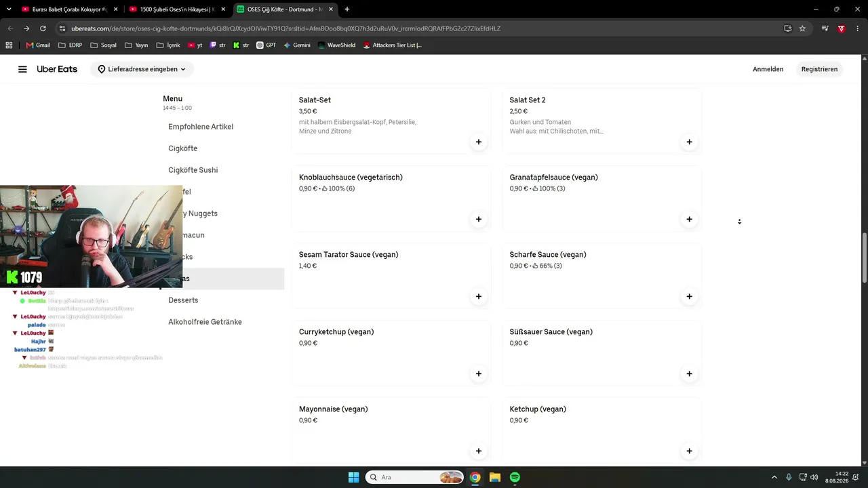
Task: Open the Sosyal bookmarks folder
Action: tap(103, 45)
